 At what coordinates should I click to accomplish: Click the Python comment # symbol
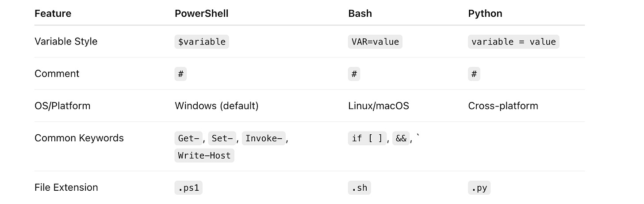[474, 74]
